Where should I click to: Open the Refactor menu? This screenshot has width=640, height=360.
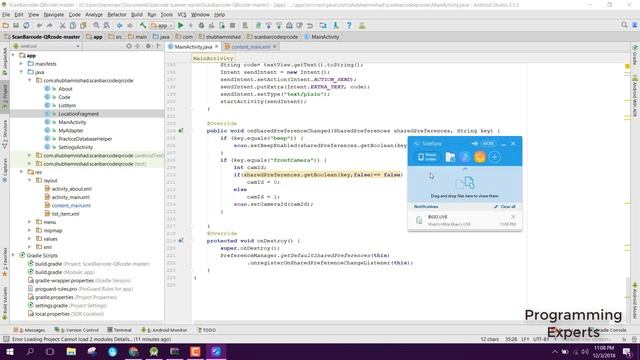click(117, 15)
